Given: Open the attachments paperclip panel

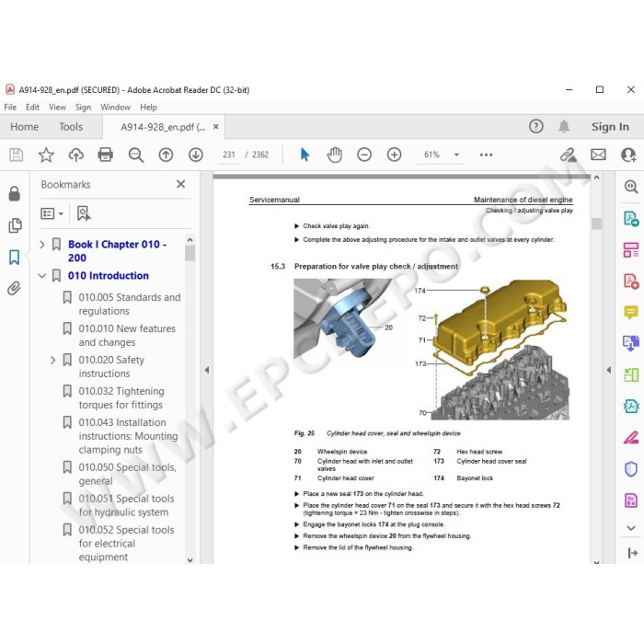Looking at the screenshot, I should [x=14, y=288].
